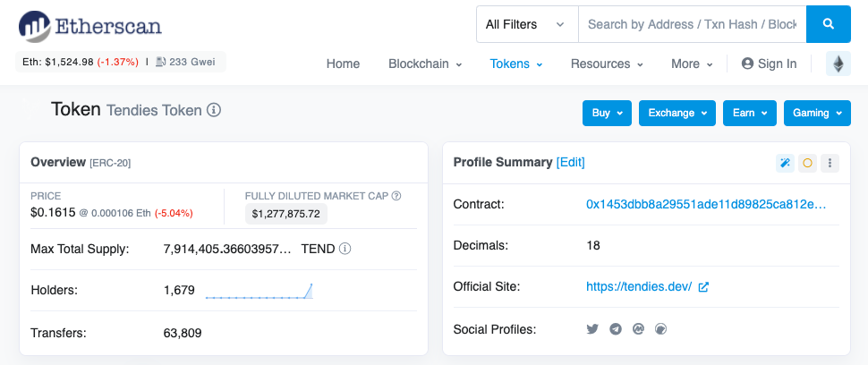Click the orange circle icon in Profile Summary
This screenshot has width=868, height=365.
(807, 163)
